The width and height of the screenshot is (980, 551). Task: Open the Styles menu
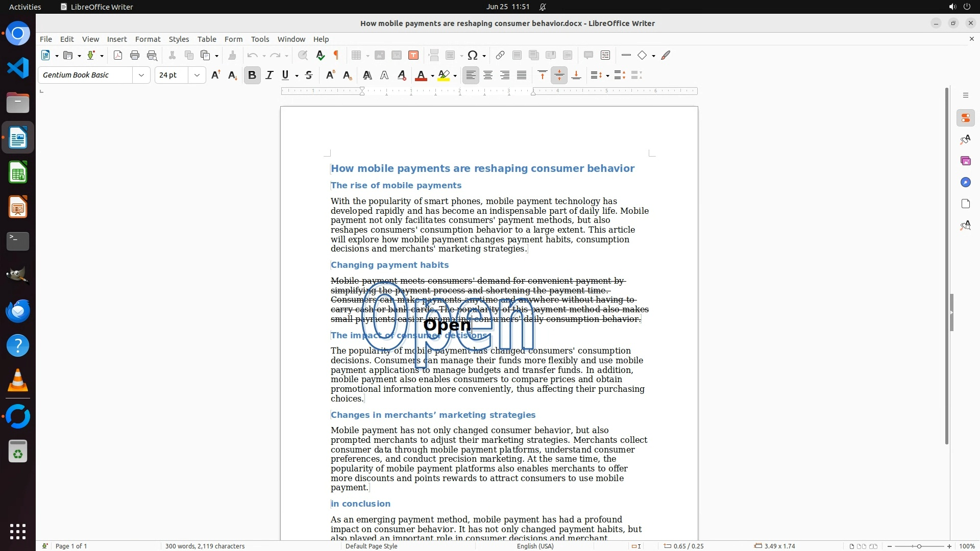coord(179,39)
